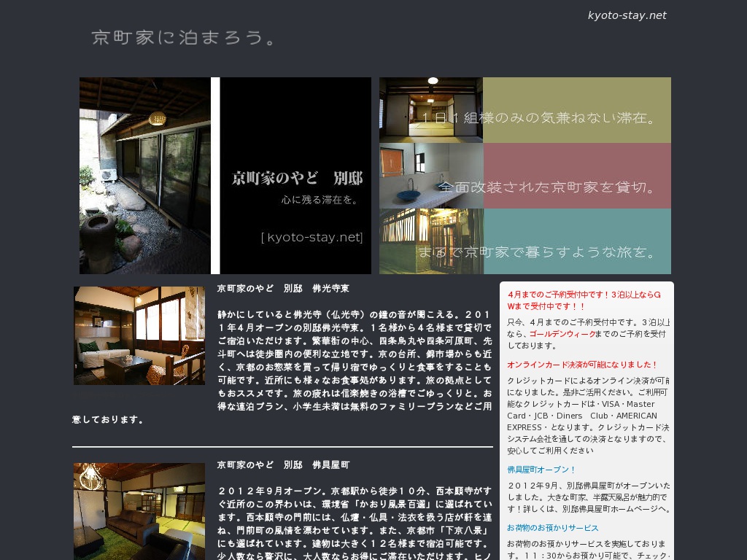Click the [kyoto-stay.net] text in banner
Viewport: 747px width, 560px height.
click(311, 237)
